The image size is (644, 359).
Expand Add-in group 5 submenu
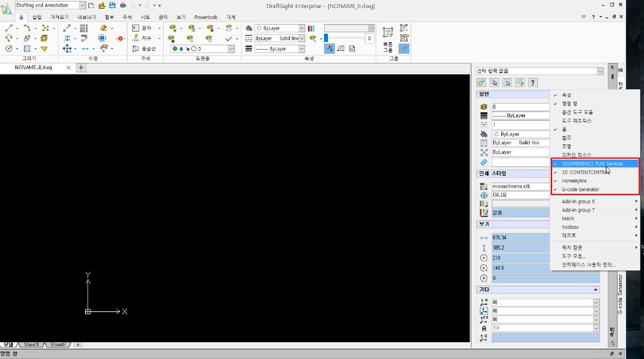click(595, 201)
